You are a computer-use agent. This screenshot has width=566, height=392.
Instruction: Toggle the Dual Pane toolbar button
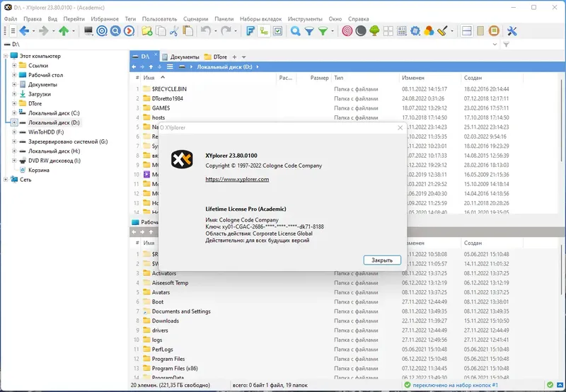click(x=467, y=31)
